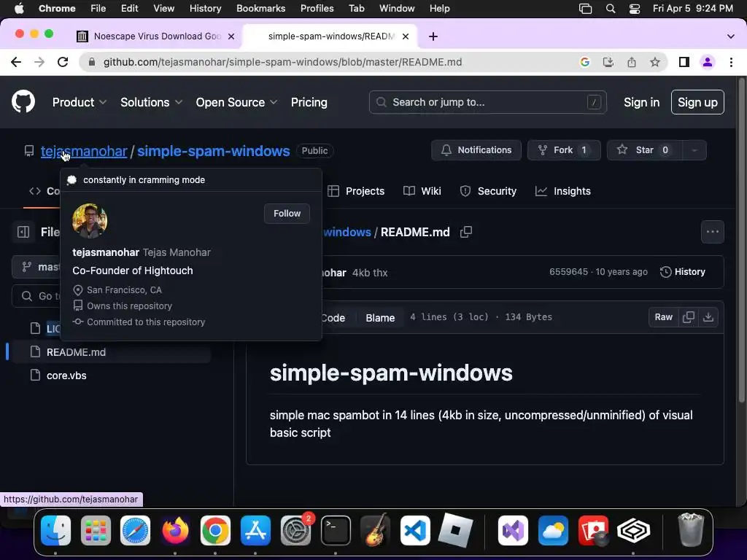Image resolution: width=747 pixels, height=560 pixels.
Task: Collapse the file tree sidebar icon
Action: point(23,232)
